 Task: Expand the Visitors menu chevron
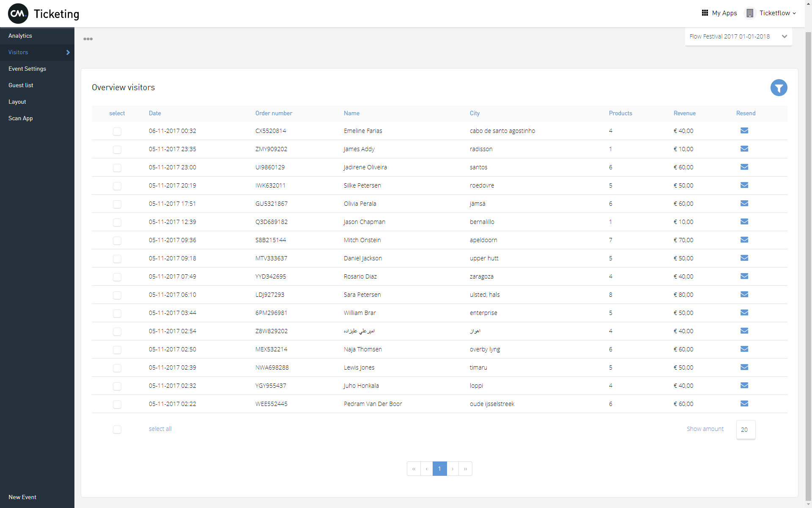tap(68, 52)
